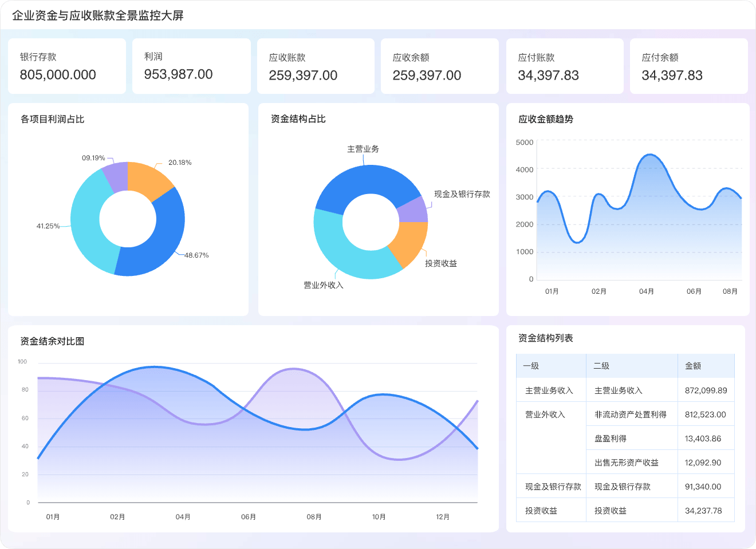
Task: Click the 营业外收入 donut label
Action: 324,285
